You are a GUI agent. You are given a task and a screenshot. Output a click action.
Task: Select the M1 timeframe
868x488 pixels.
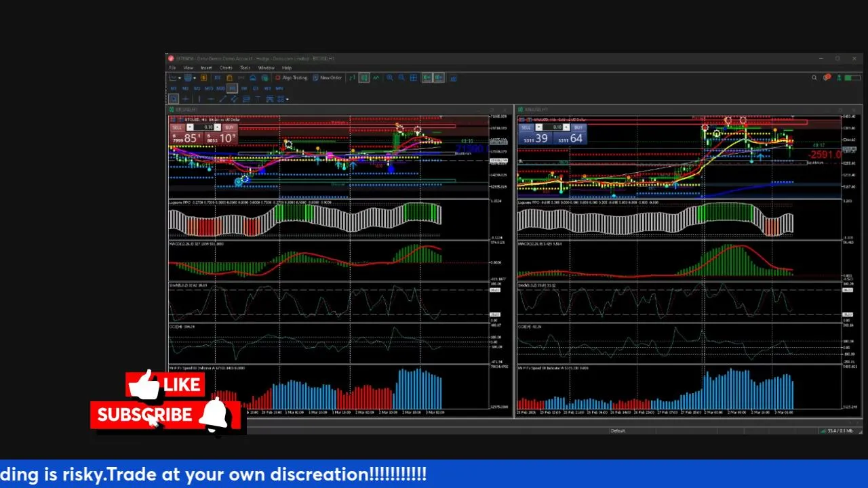(x=174, y=89)
